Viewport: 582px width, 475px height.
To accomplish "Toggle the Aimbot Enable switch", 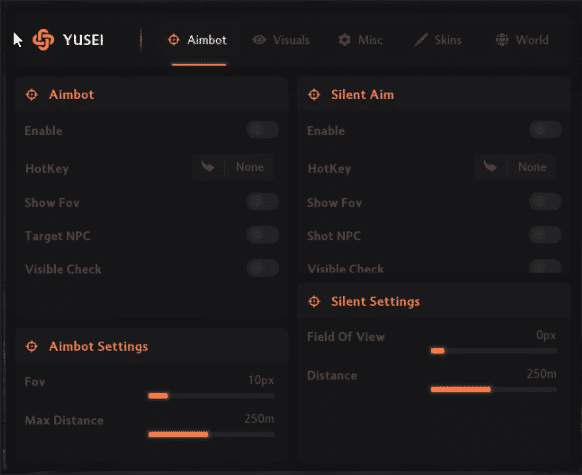I will tap(263, 130).
